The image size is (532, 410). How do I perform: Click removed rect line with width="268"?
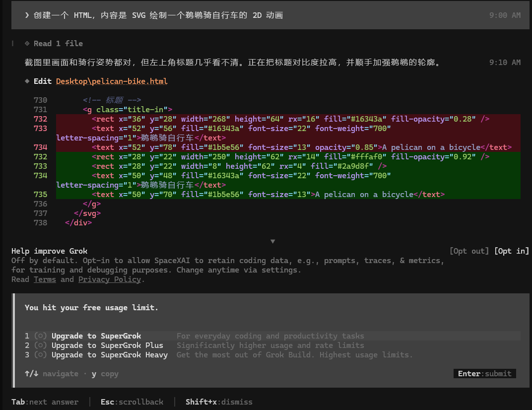pos(288,119)
